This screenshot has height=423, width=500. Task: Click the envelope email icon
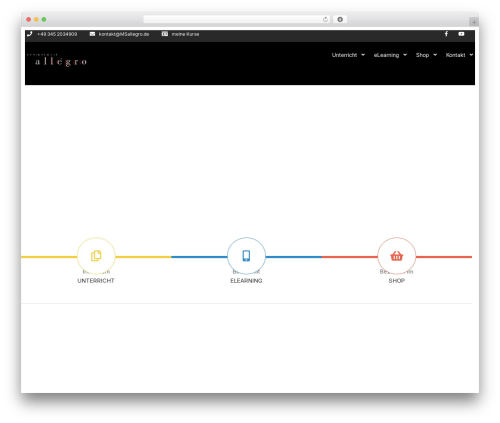tap(92, 34)
